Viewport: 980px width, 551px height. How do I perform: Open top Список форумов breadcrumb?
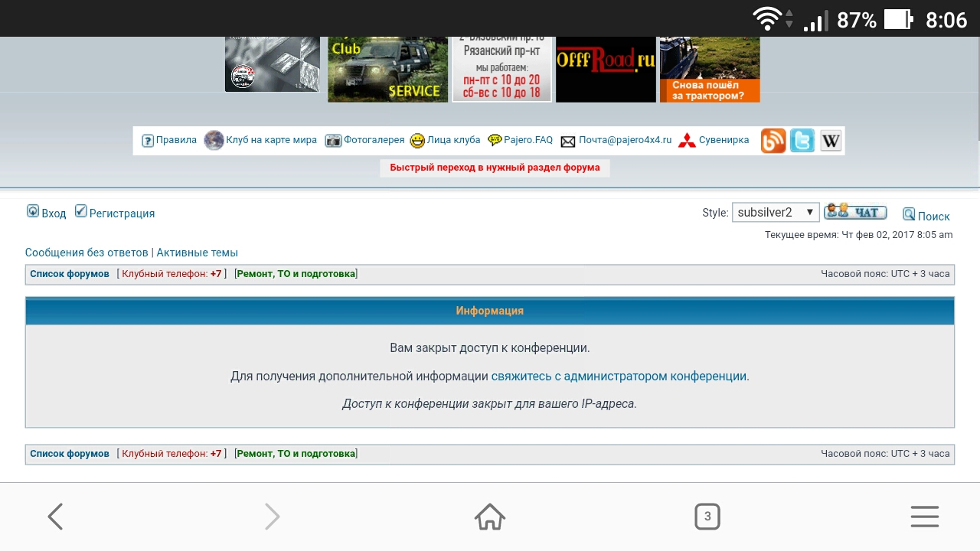tap(70, 274)
